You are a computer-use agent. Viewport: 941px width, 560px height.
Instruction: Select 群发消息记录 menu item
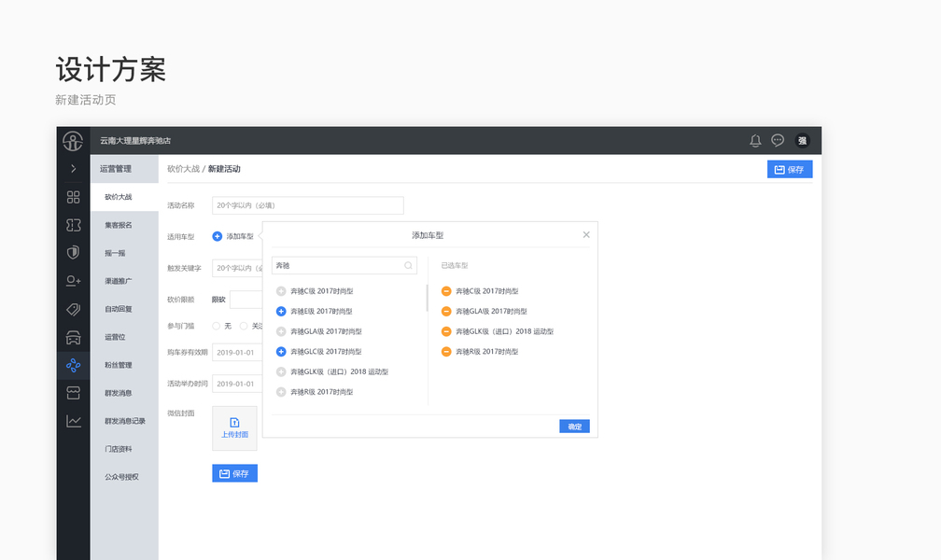coord(125,421)
